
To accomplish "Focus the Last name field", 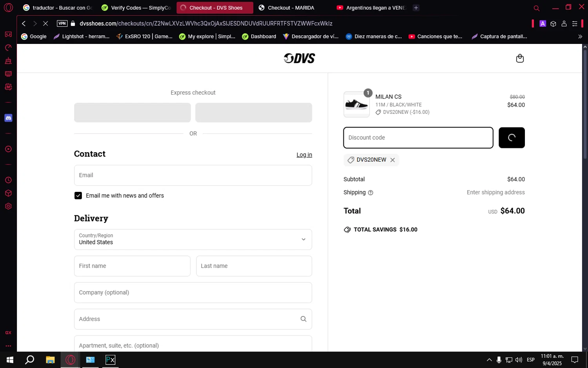I will tap(254, 266).
